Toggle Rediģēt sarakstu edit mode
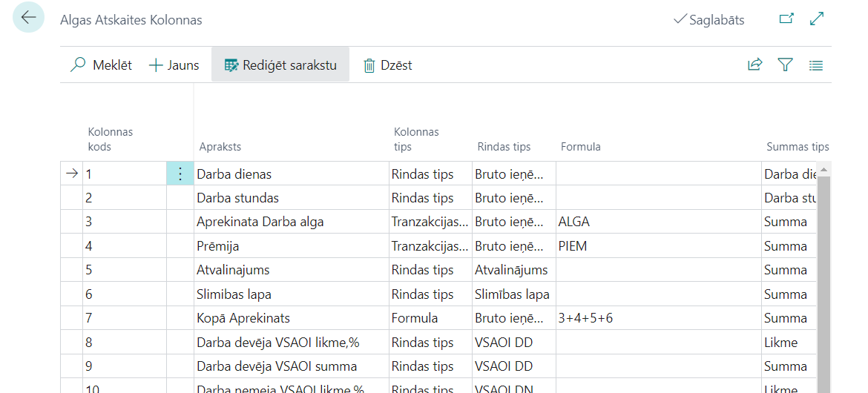Screen dimensions: 868x393 coord(280,65)
